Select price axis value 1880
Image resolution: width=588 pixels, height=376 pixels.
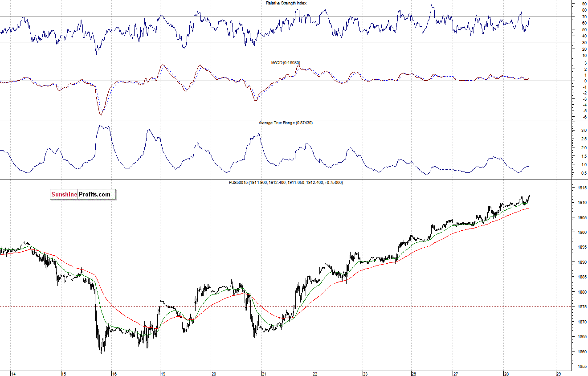coord(582,292)
